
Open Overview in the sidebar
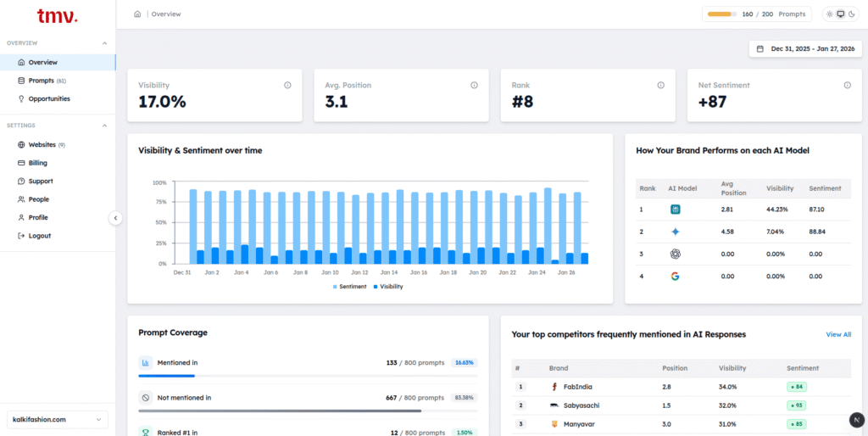pyautogui.click(x=58, y=63)
